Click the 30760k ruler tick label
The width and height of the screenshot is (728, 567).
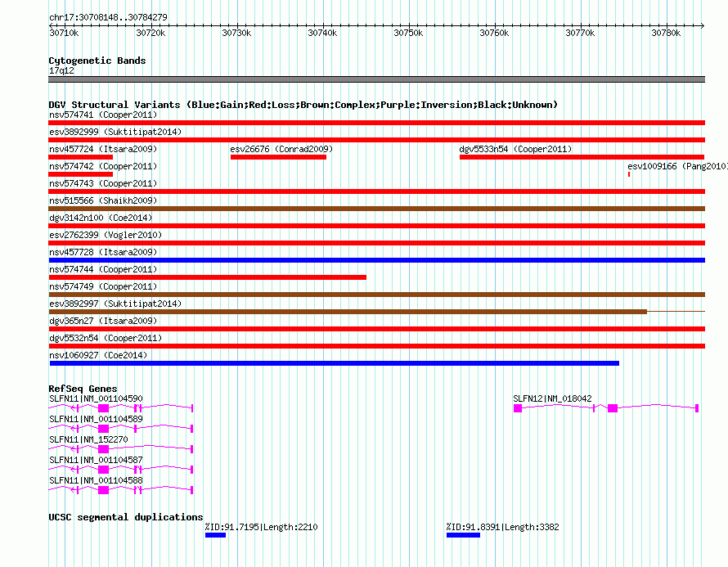[x=494, y=33]
